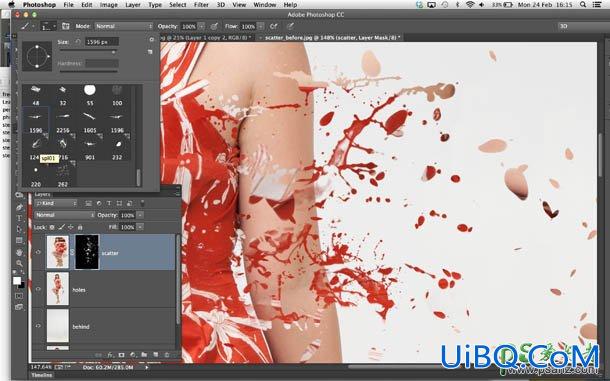Screen dimensions: 610x381
Task: Click the delete layer trash icon
Action: tap(167, 355)
